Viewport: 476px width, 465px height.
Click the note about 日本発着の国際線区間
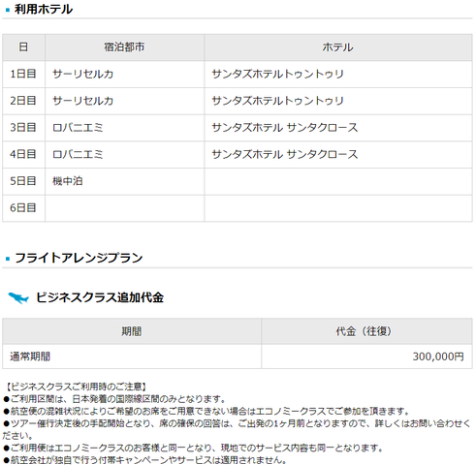[x=115, y=399]
